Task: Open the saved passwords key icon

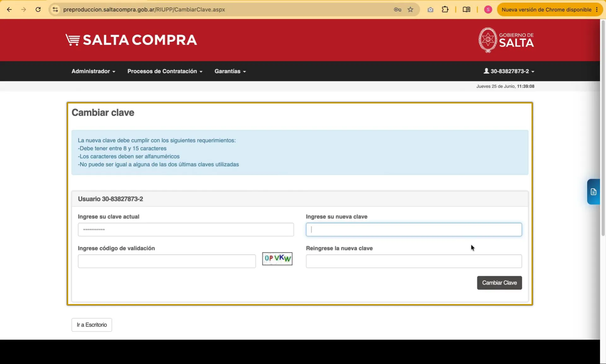Action: point(397,9)
